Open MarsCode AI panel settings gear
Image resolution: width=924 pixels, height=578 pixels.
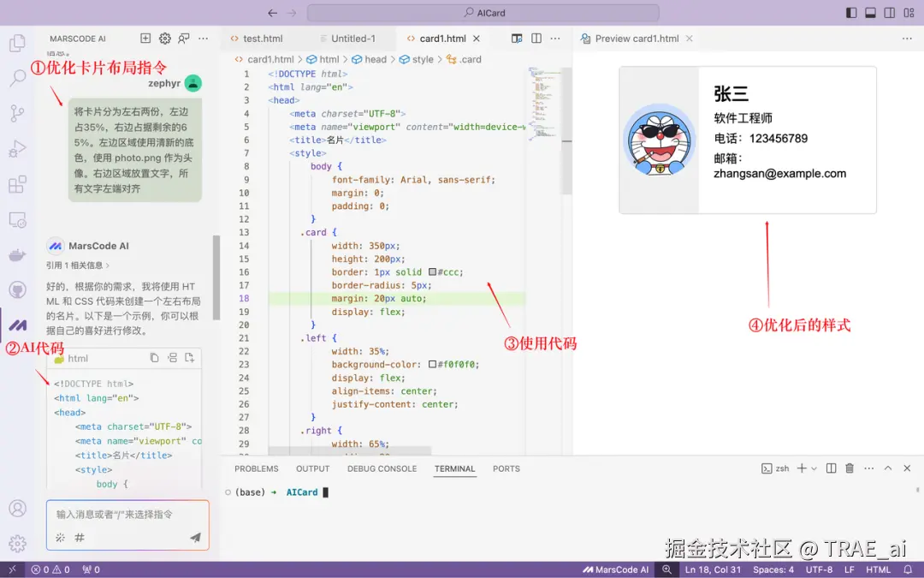coord(165,39)
